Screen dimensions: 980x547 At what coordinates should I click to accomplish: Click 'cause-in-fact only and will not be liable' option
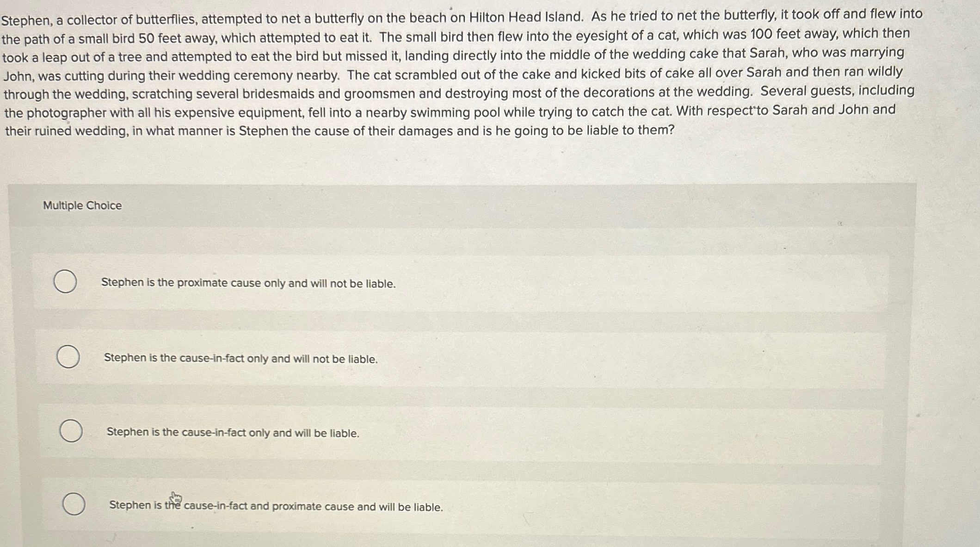240,358
